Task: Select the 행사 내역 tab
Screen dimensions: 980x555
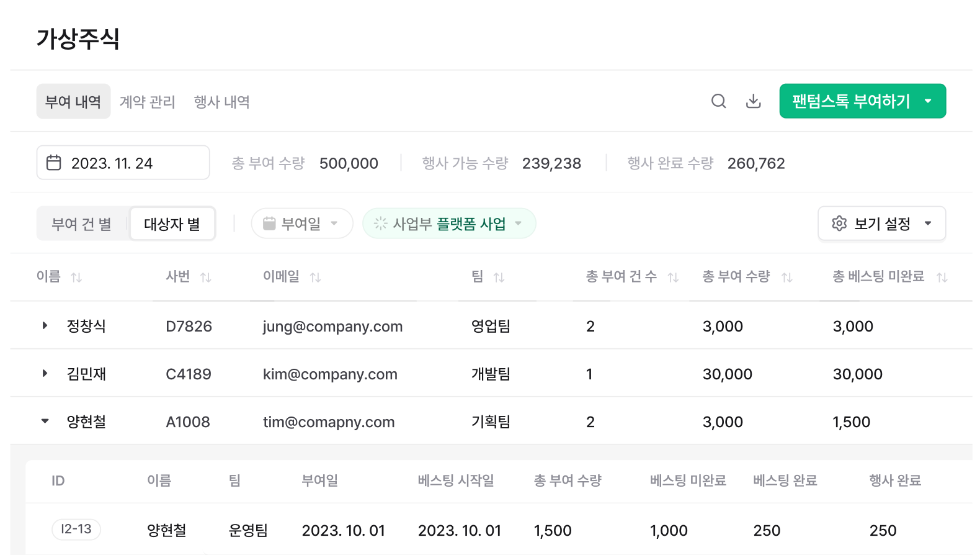Action: point(222,102)
